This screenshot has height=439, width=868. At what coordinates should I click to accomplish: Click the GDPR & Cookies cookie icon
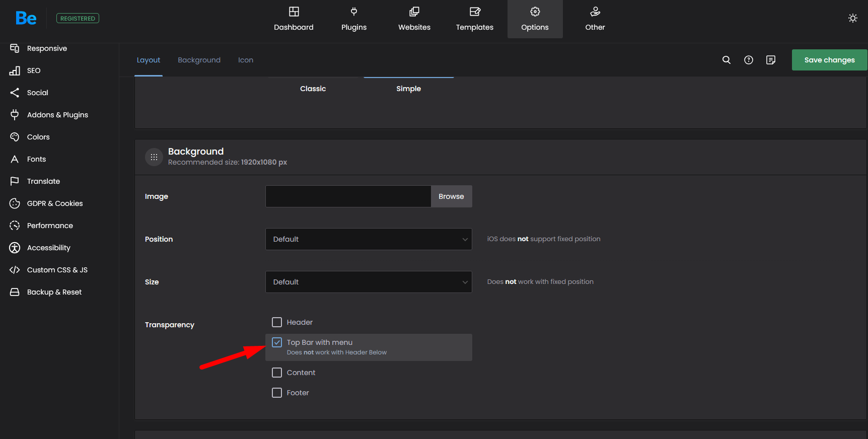(15, 203)
